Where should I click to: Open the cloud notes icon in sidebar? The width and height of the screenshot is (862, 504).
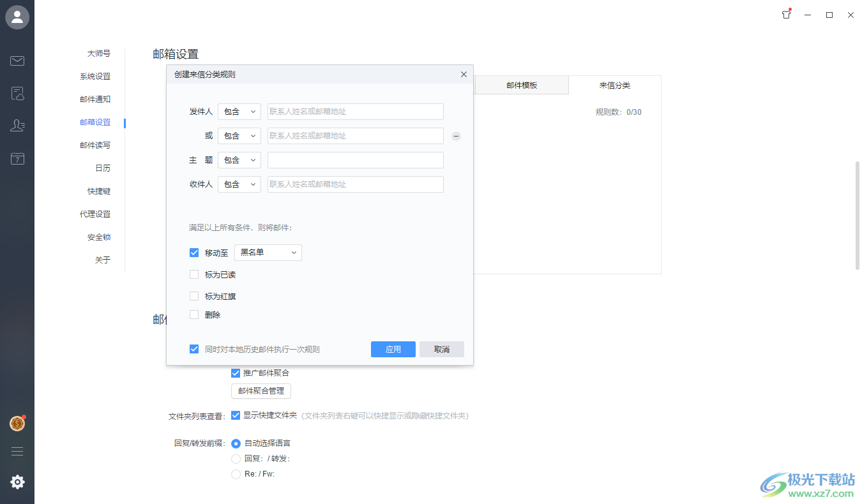[x=17, y=94]
